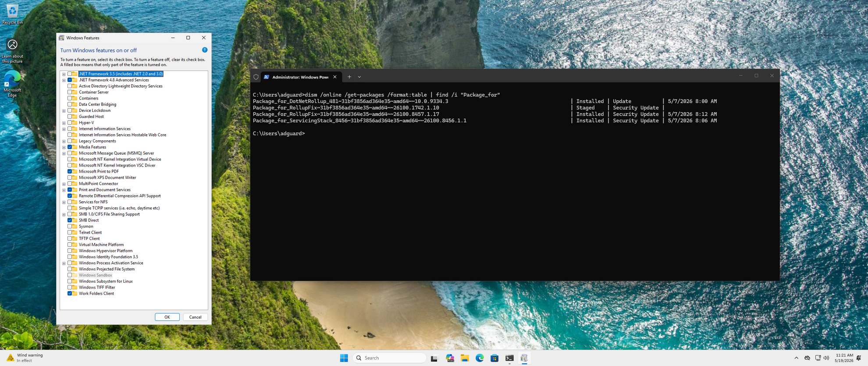
Task: Expand the Internet Information Services node
Action: 64,129
